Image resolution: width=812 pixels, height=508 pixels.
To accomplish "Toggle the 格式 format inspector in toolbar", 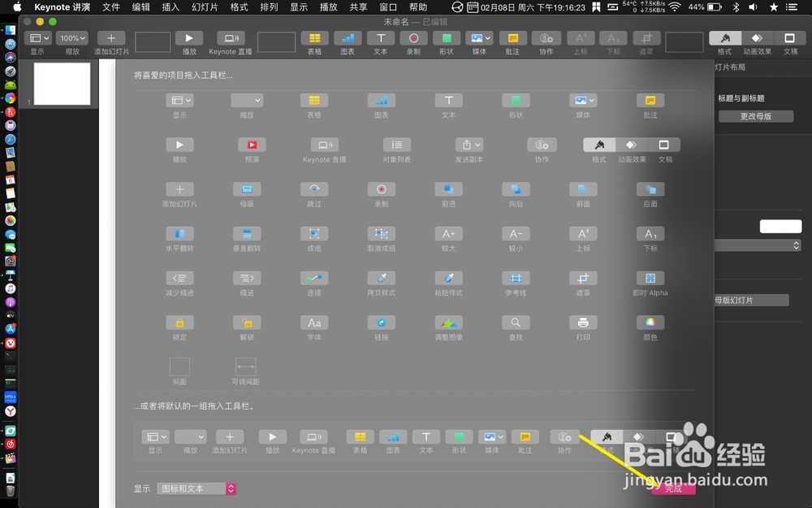I will 725,38.
